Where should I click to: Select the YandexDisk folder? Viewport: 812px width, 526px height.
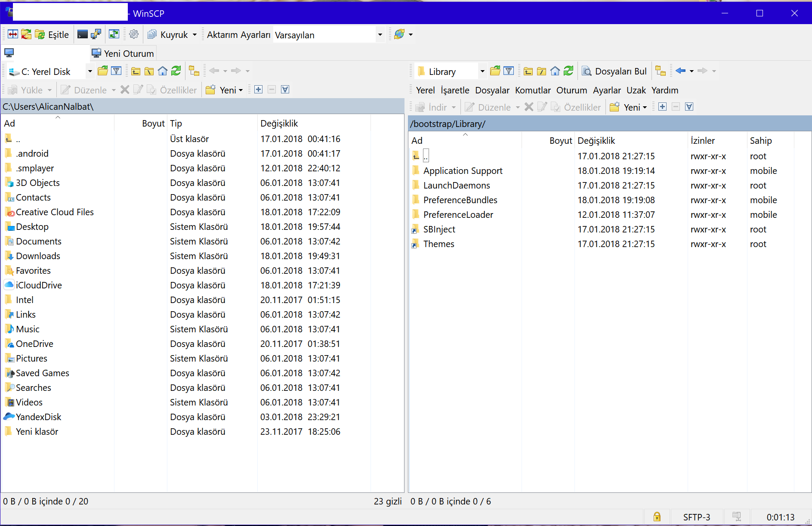[38, 417]
